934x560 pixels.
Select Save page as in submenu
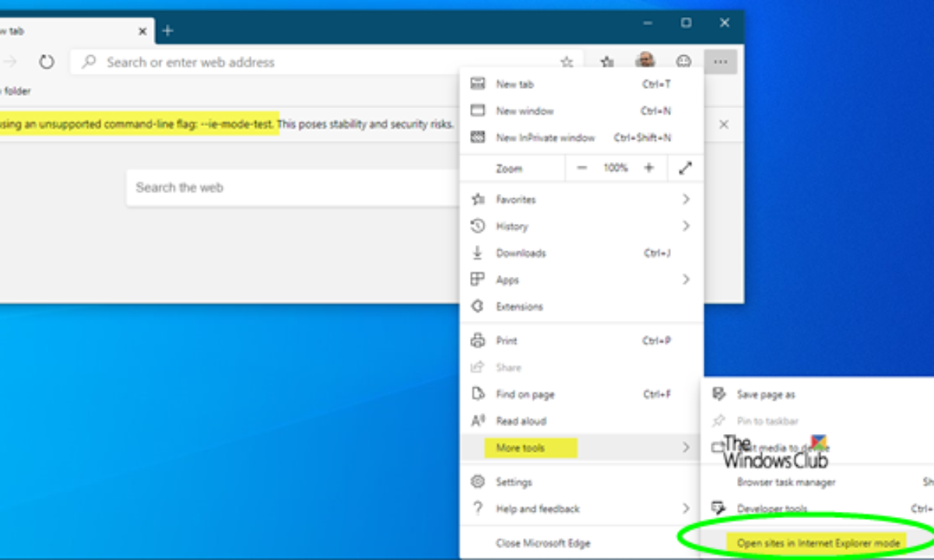tap(819, 394)
